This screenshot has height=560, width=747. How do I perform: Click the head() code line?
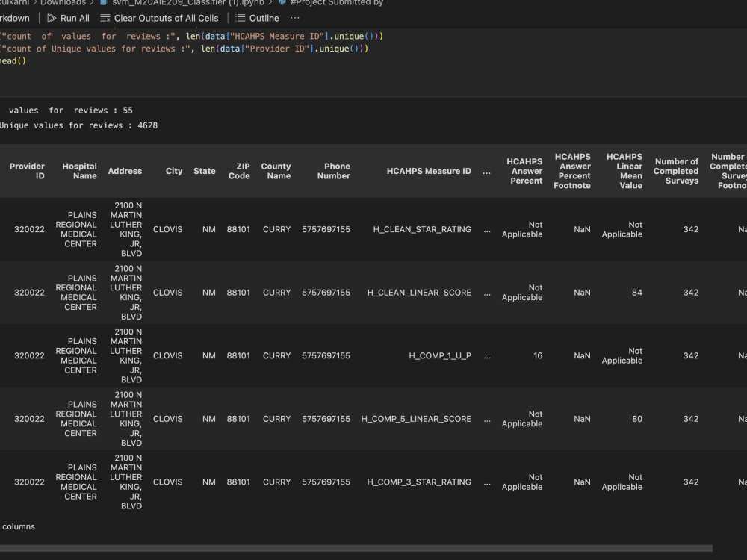[x=13, y=61]
